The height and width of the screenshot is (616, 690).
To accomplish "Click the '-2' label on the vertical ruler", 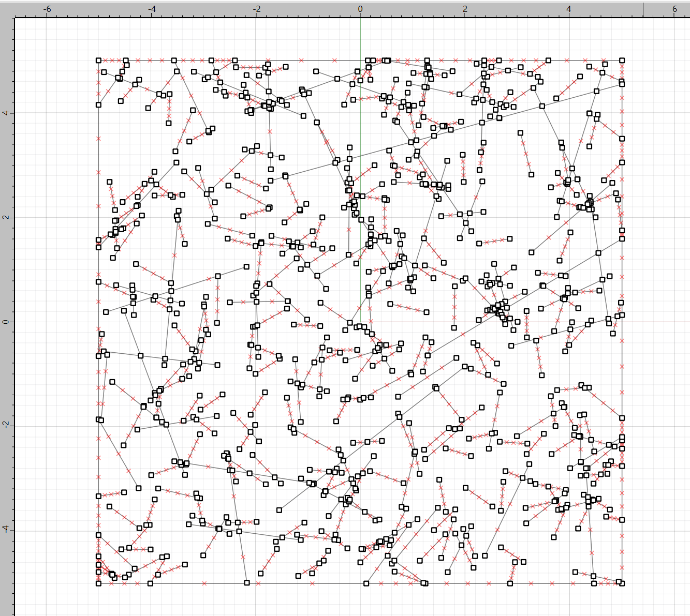I will [7, 425].
